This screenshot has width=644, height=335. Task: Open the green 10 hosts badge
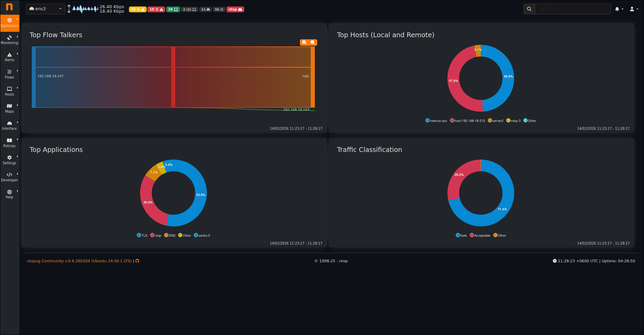pos(173,10)
